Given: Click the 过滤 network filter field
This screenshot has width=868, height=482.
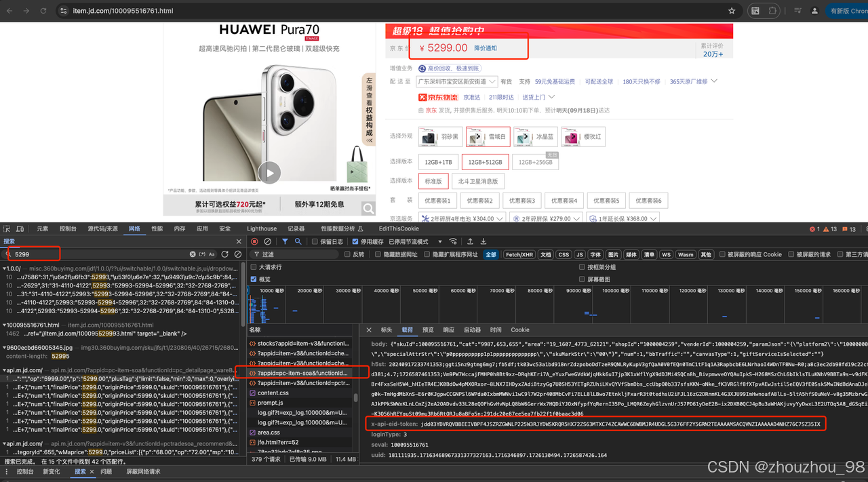Looking at the screenshot, I should tap(294, 254).
